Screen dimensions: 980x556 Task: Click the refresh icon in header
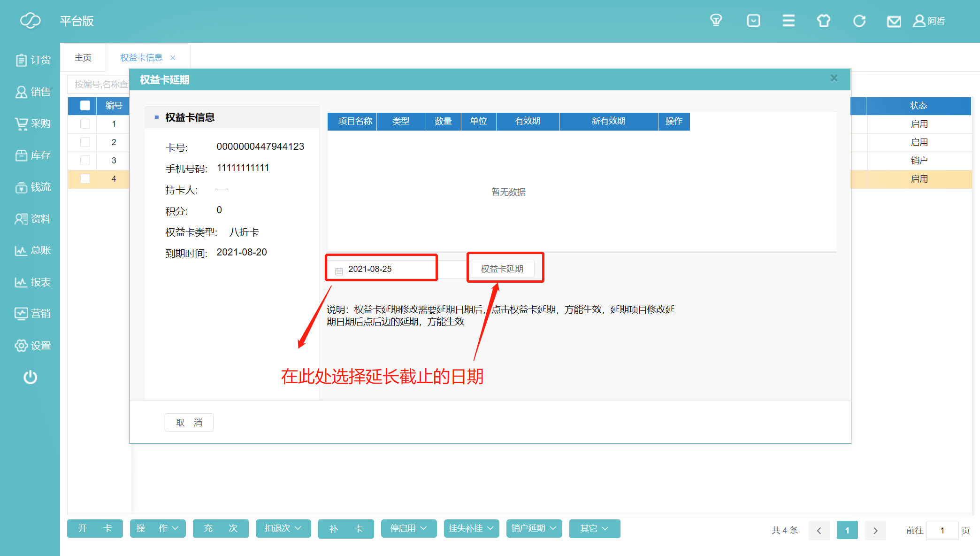pos(859,21)
